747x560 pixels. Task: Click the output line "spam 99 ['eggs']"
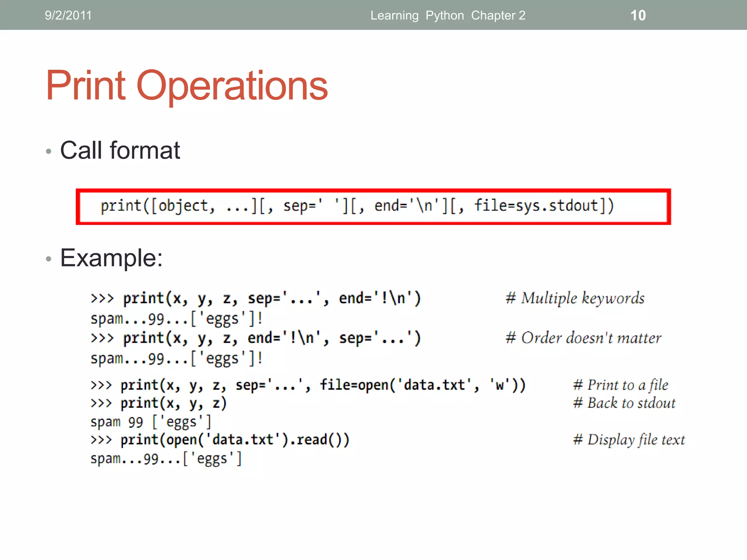pos(151,422)
